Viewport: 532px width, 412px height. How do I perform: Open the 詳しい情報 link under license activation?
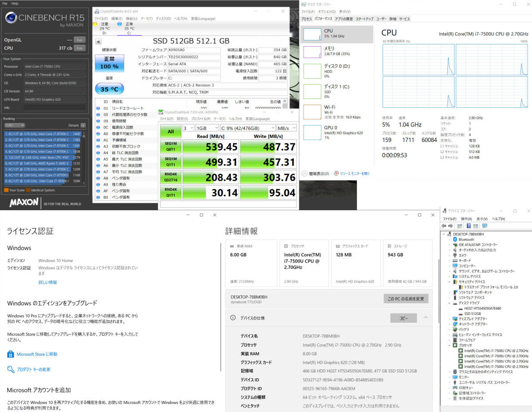[x=47, y=283]
